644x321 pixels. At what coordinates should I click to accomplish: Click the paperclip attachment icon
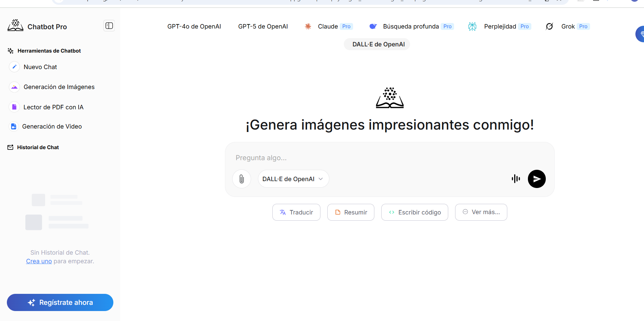(x=241, y=179)
